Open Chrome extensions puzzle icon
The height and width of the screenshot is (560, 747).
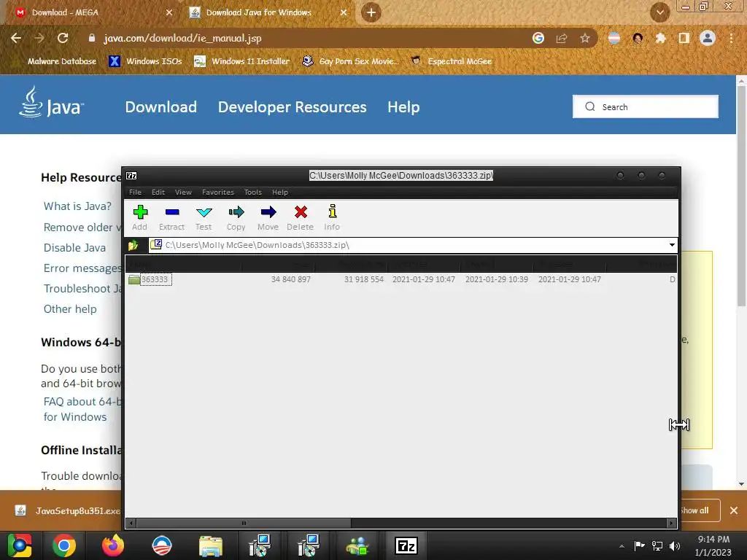[660, 38]
